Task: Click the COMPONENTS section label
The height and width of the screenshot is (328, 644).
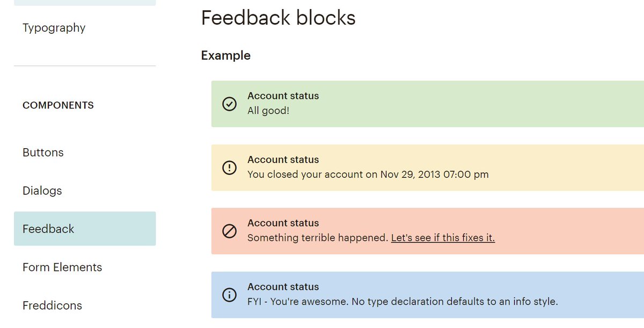Action: tap(58, 106)
